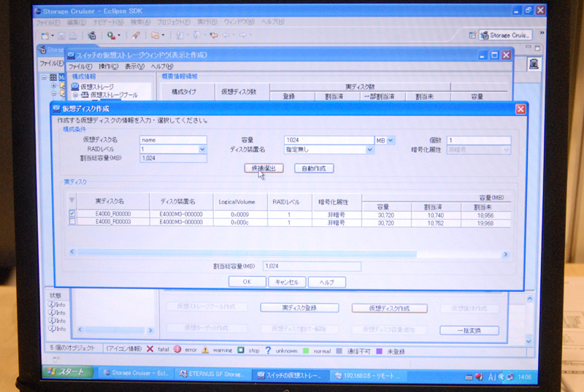Open the MB capacity unit dropdown
The image size is (584, 392).
[x=390, y=140]
